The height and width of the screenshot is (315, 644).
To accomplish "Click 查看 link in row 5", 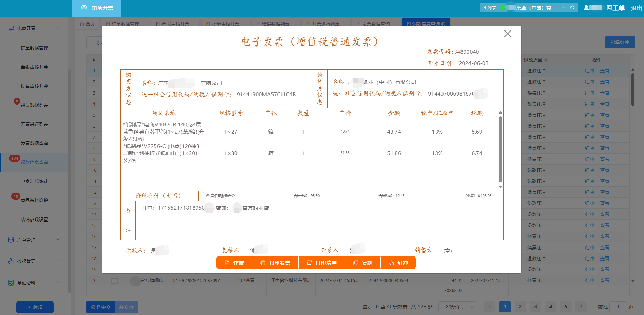I will [x=605, y=115].
